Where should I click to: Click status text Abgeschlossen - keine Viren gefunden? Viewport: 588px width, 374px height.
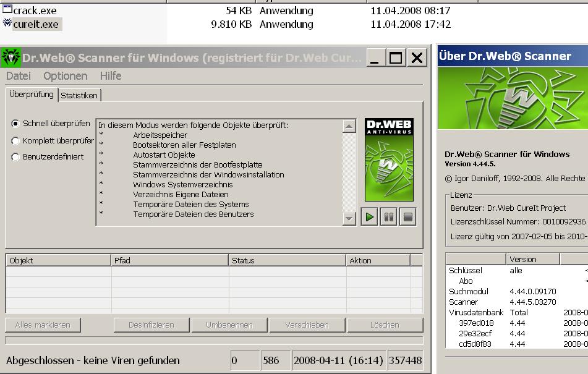[x=93, y=360]
